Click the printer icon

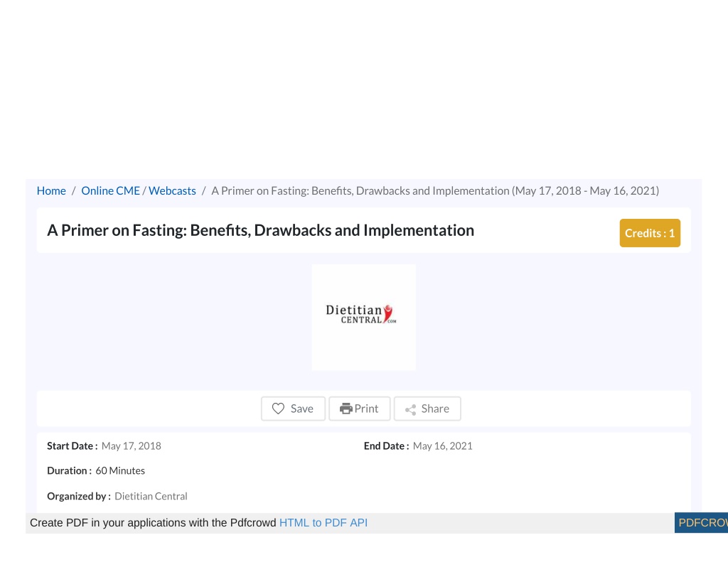(346, 409)
